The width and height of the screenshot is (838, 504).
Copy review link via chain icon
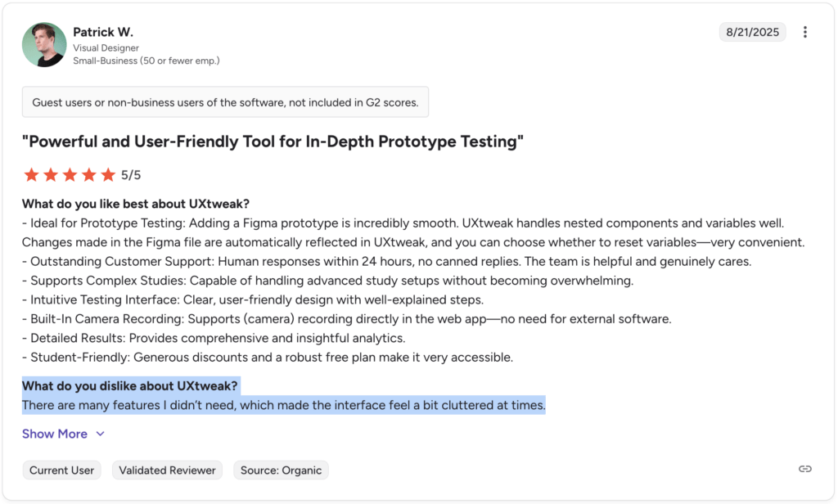click(805, 469)
